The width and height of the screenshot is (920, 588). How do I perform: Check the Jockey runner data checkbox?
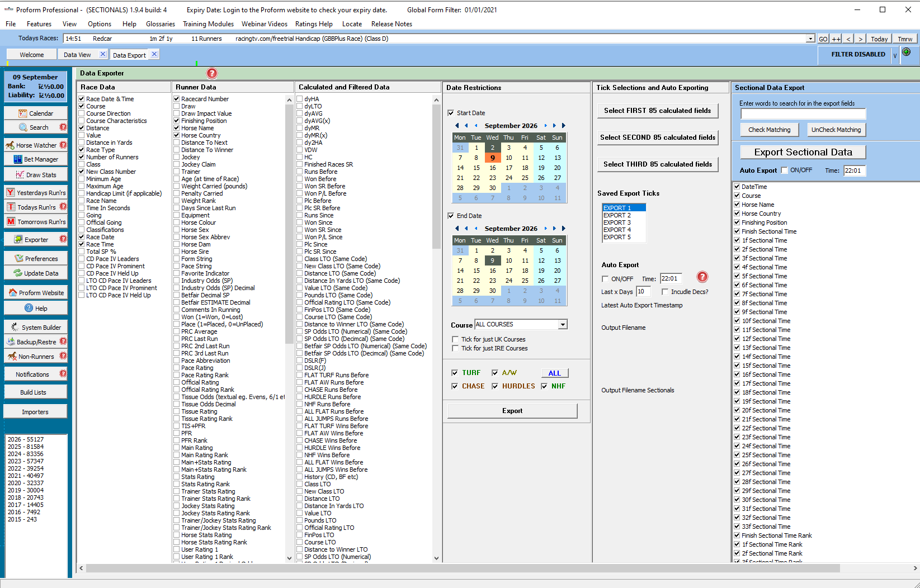(x=177, y=157)
